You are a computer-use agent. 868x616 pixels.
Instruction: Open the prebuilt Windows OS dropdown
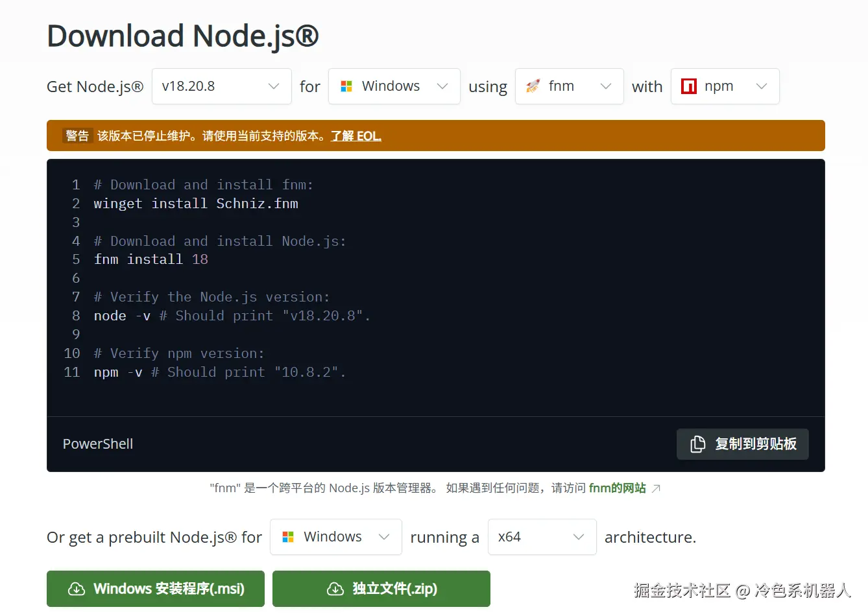click(x=336, y=537)
